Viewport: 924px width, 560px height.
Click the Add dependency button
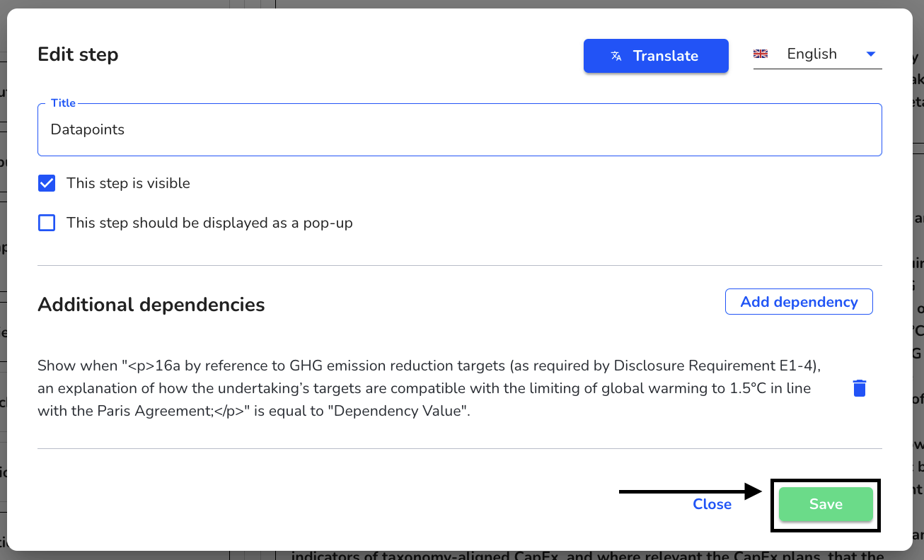(x=799, y=302)
